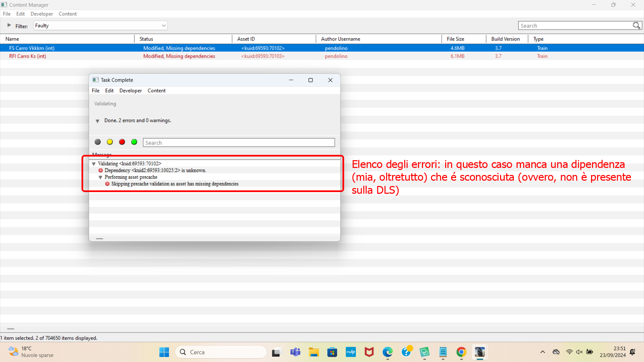Open Microsoft Teams from the taskbar
The height and width of the screenshot is (362, 644).
(x=296, y=352)
